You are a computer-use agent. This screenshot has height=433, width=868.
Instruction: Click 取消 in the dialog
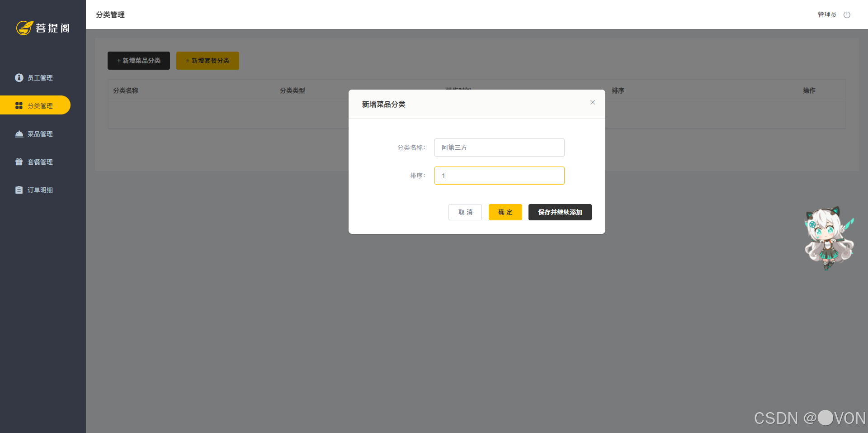point(465,212)
